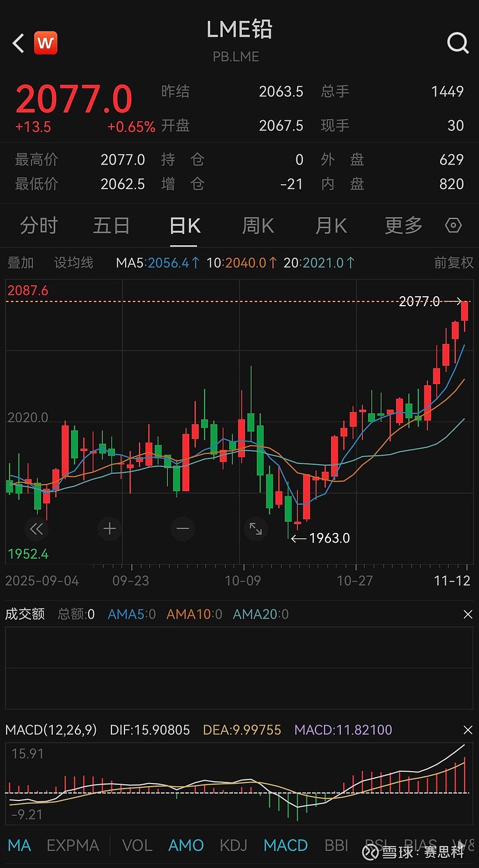This screenshot has width=479, height=868.
Task: Toggle the VOL indicator
Action: (137, 845)
